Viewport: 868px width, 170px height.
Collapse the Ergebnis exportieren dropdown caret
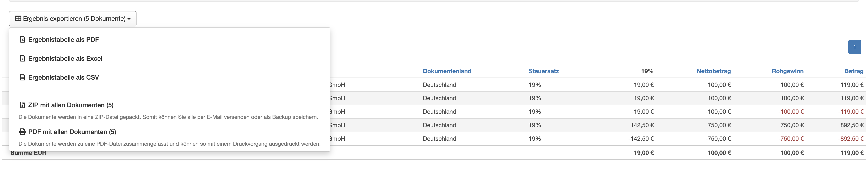coord(129,19)
